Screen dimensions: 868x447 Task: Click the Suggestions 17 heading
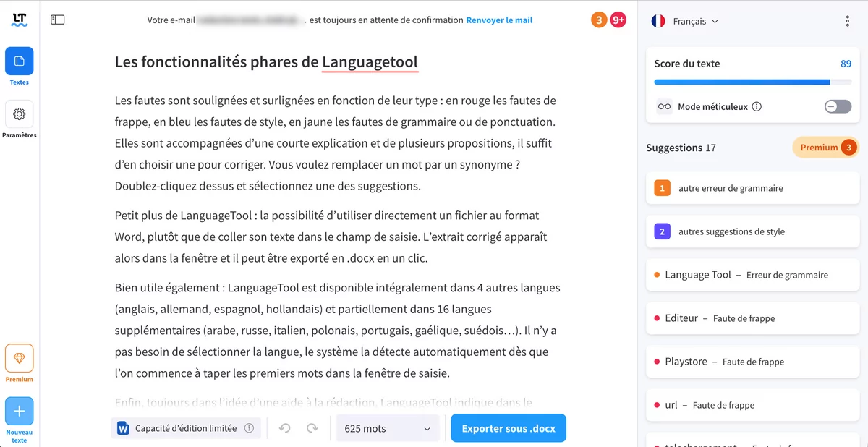click(681, 148)
